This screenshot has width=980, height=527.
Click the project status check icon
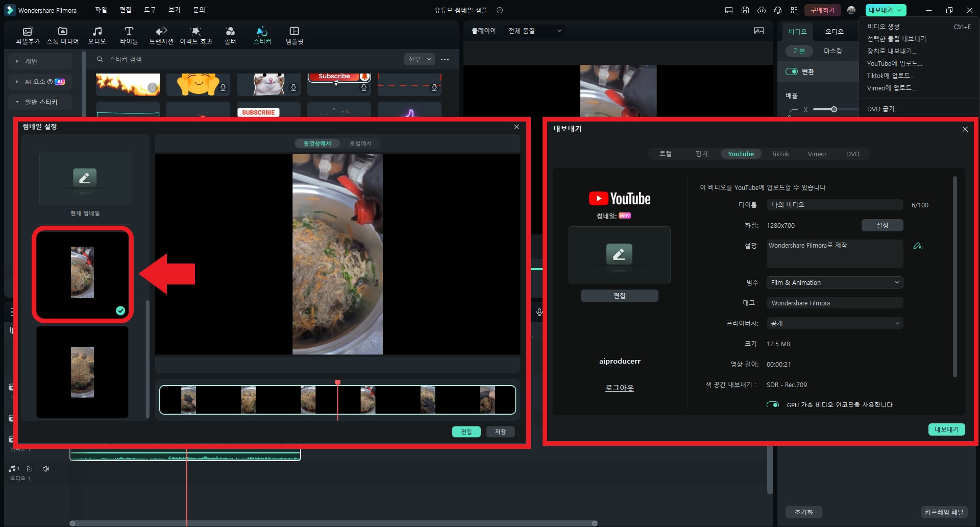[500, 10]
